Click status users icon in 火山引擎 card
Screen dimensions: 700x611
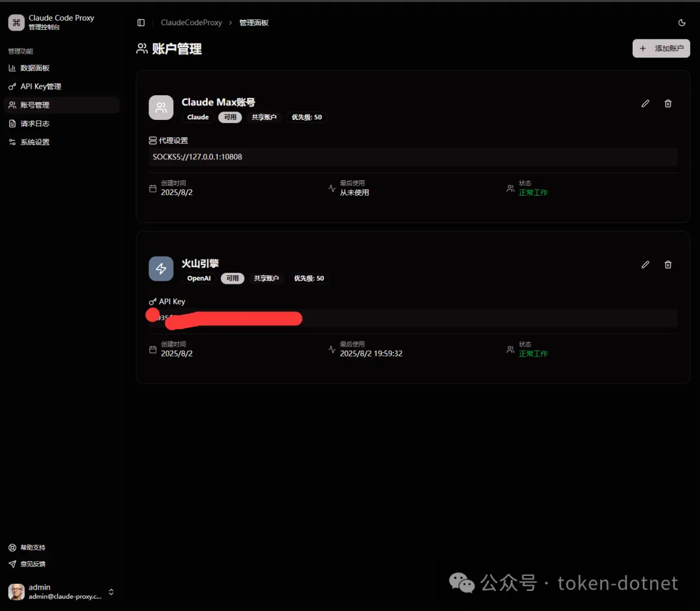[510, 349]
